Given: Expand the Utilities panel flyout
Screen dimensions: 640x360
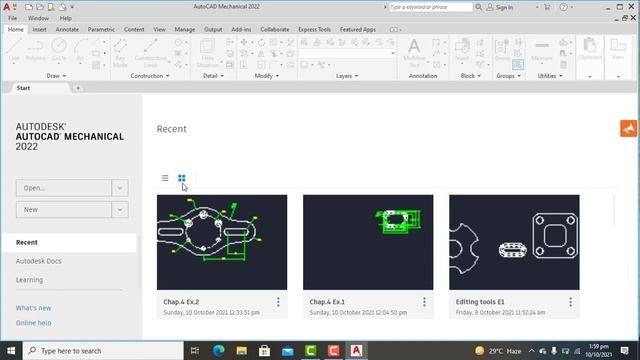Looking at the screenshot, I should tap(550, 76).
